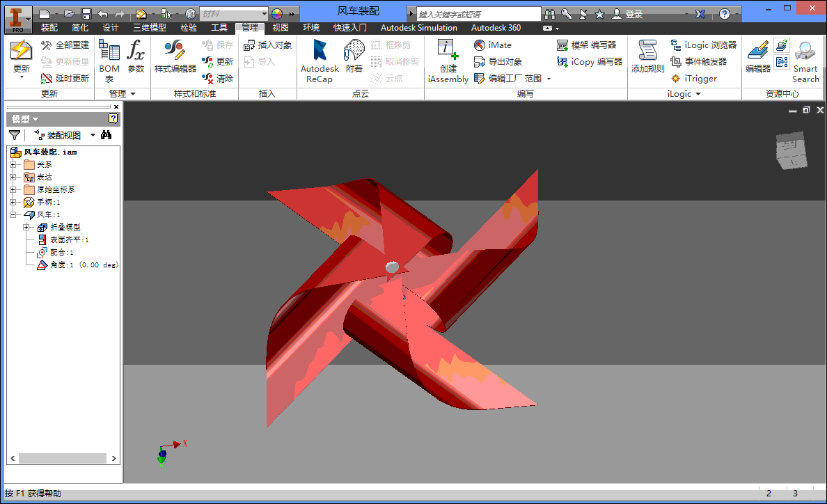Screen dimensions: 827x504
Task: Open the 环境 ribbon tab
Action: 311,27
